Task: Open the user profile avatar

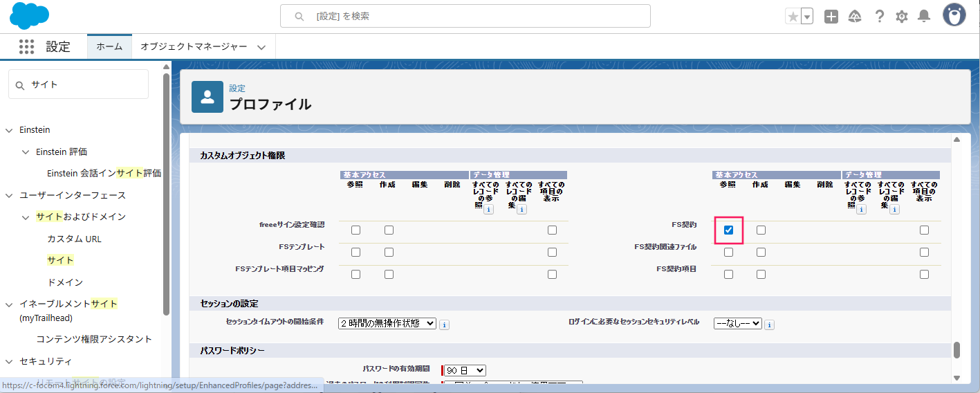Action: click(x=954, y=16)
